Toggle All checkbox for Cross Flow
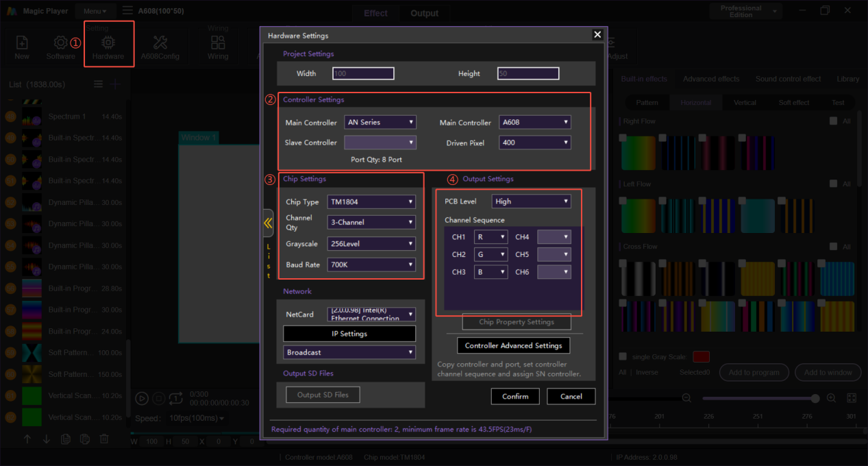868x466 pixels. [x=834, y=247]
